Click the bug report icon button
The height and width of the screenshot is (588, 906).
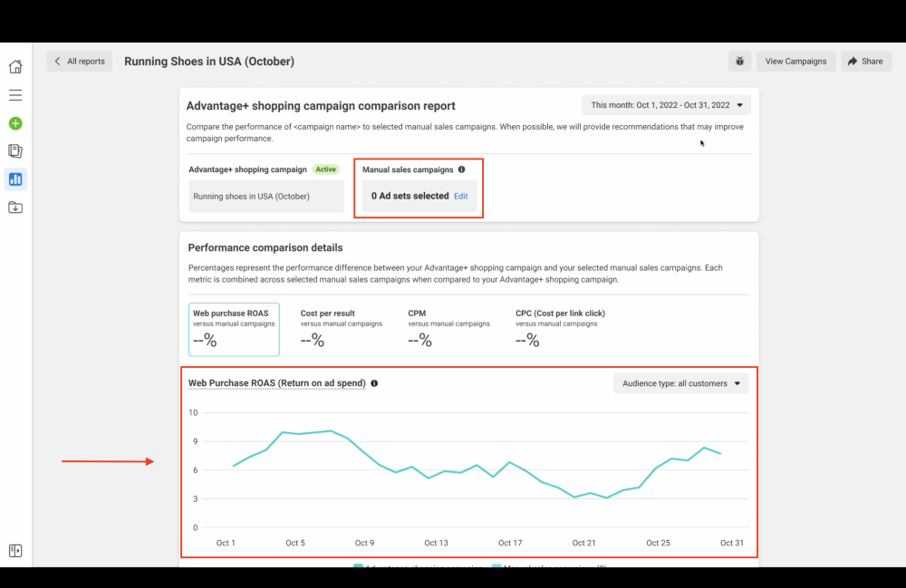coord(739,62)
